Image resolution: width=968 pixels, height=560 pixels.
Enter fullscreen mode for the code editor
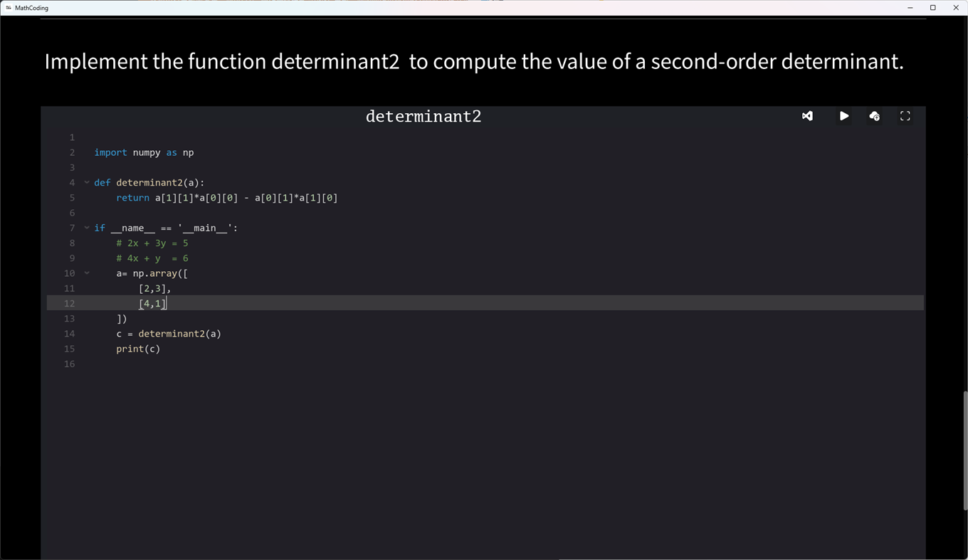coord(905,116)
